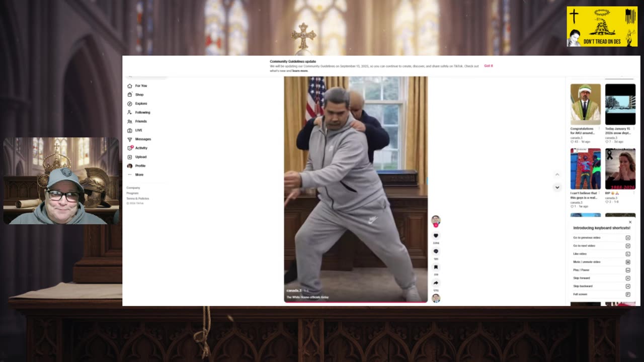Go to previous video with up chevron

click(557, 174)
